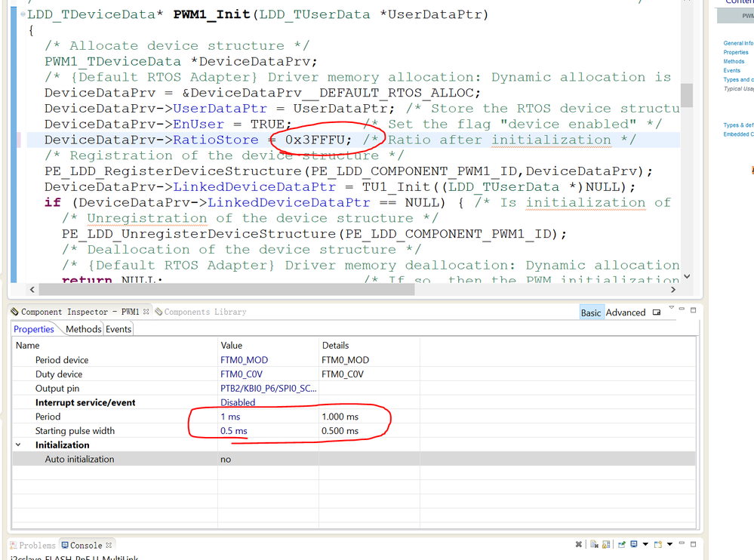Click the editor scroll-down arrow
Image resolution: width=754 pixels, height=560 pixels.
tap(687, 276)
